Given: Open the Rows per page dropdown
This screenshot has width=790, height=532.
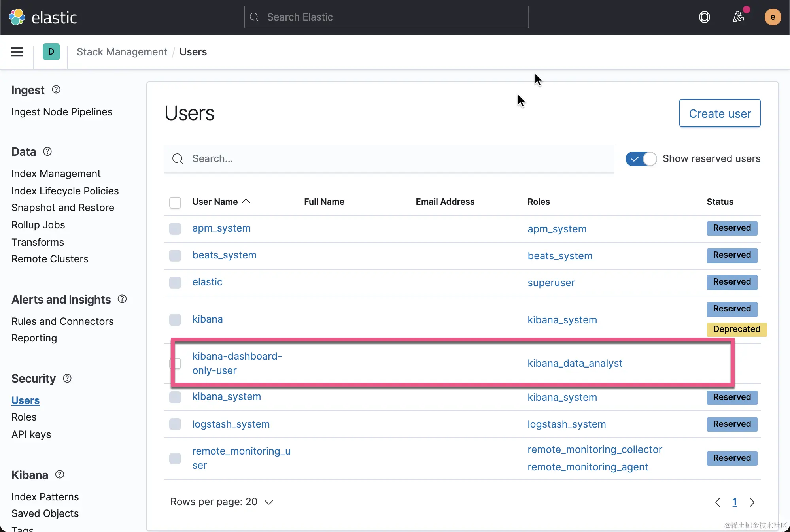Looking at the screenshot, I should 221,502.
